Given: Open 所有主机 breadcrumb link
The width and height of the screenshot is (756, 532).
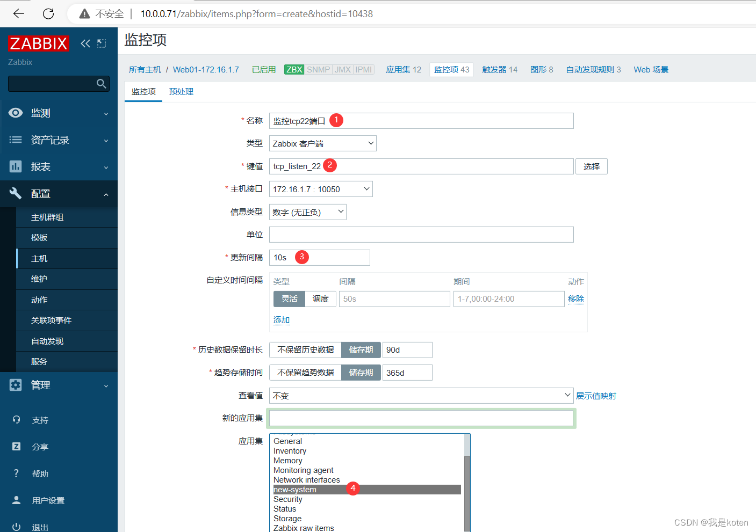Looking at the screenshot, I should [x=145, y=70].
